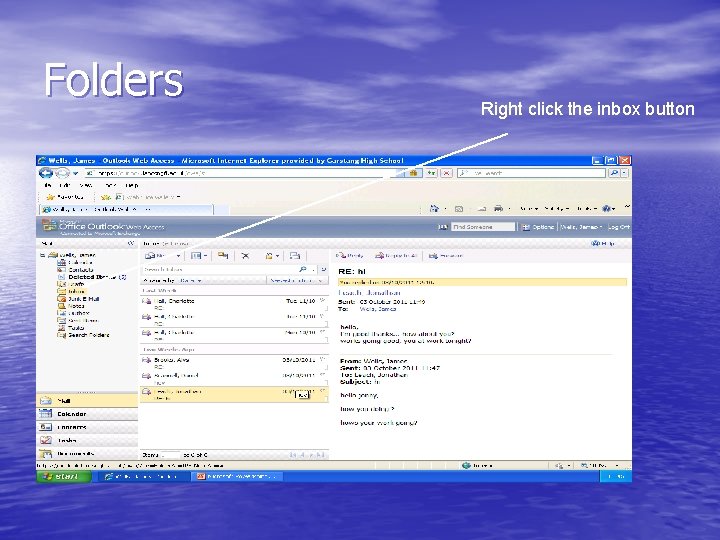This screenshot has height=540, width=720.
Task: Switch to Mail in bottom navigation
Action: coord(87,400)
